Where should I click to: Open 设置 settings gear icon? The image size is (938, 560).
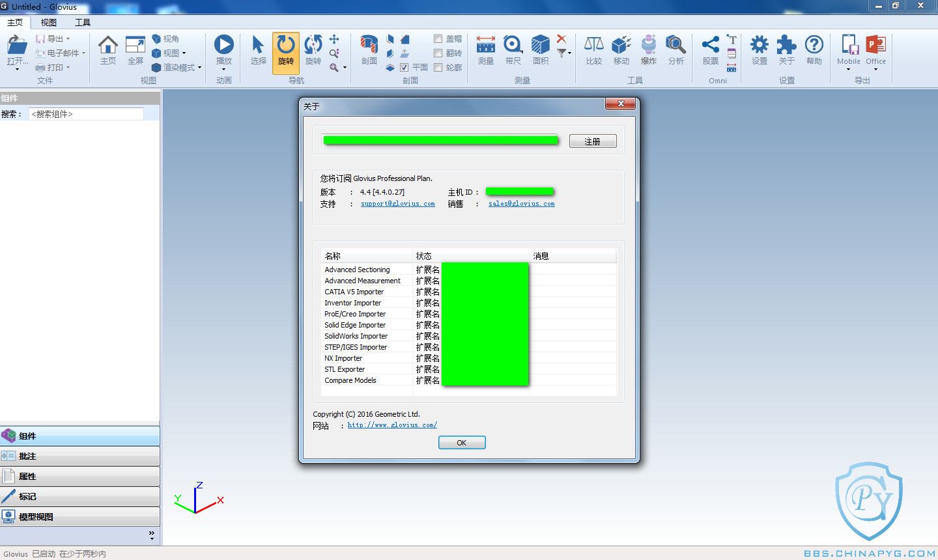pyautogui.click(x=760, y=45)
